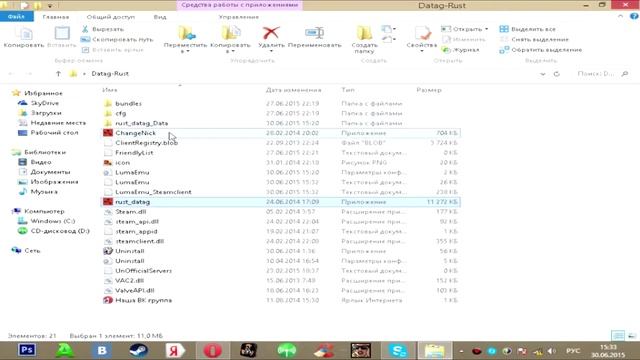Image resolution: width=640 pixels, height=360 pixels.
Task: Open the Копировать в dropdown
Action: (x=230, y=40)
